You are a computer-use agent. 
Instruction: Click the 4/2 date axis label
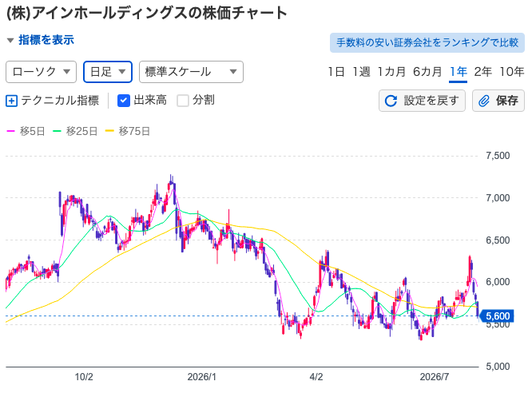[316, 377]
